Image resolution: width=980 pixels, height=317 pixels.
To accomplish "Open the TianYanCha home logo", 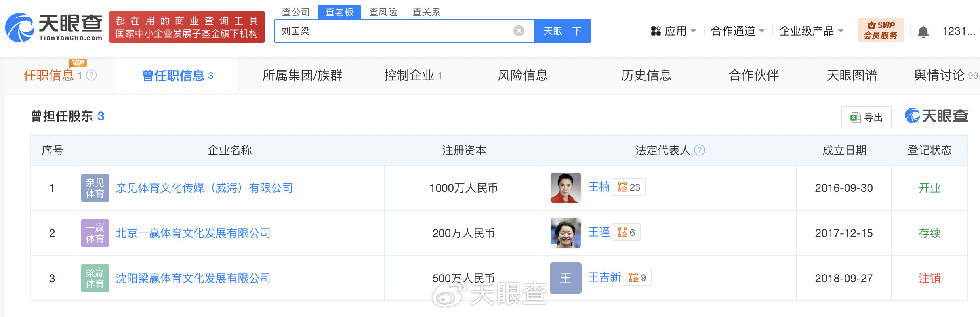I will coord(53,27).
